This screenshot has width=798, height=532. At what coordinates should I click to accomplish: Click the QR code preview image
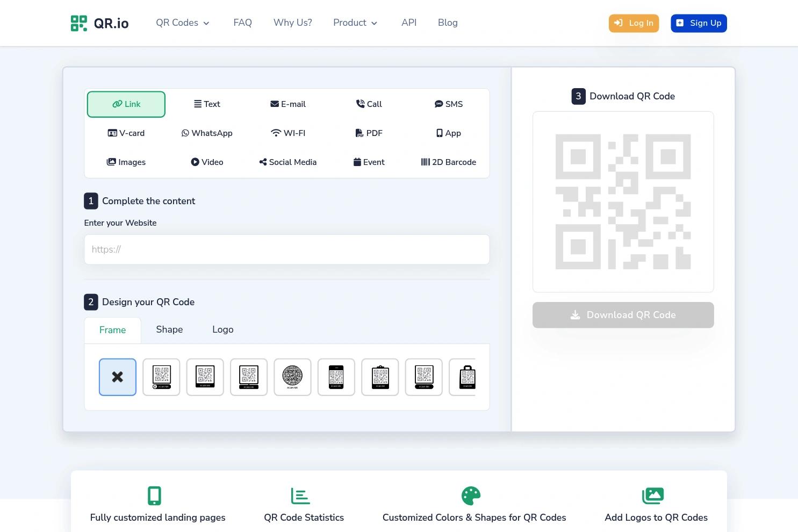click(623, 202)
